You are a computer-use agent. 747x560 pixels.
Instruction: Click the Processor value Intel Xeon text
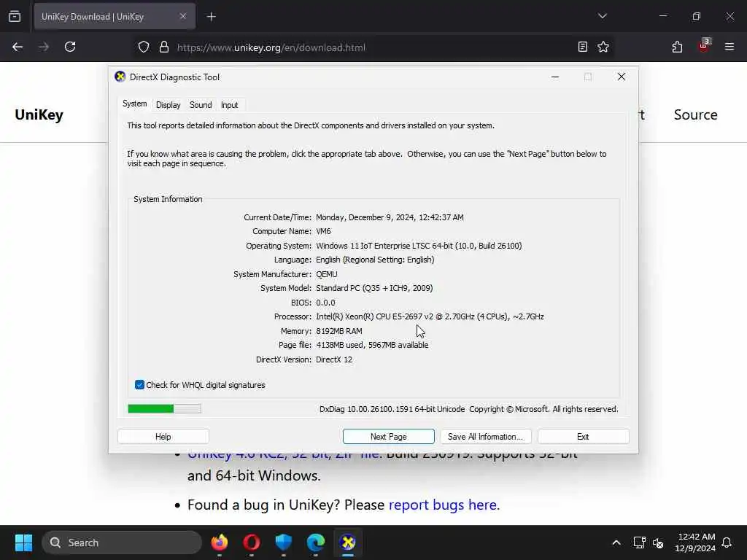[x=430, y=316]
